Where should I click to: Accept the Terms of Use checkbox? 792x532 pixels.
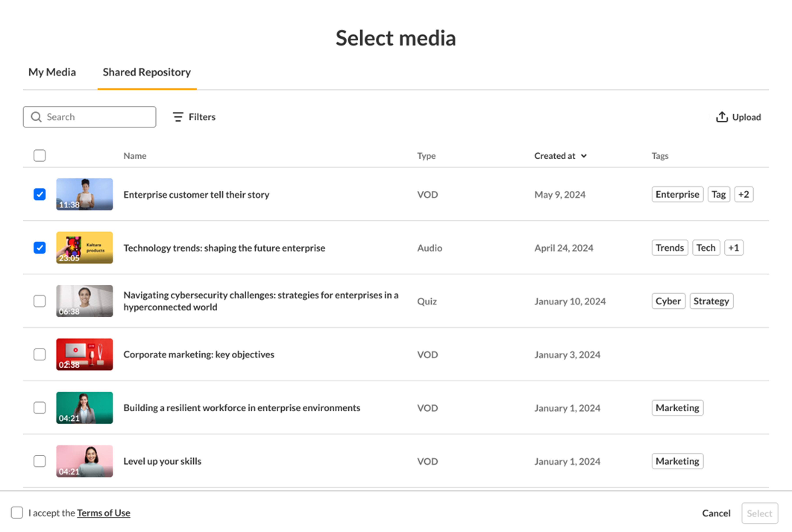(17, 513)
